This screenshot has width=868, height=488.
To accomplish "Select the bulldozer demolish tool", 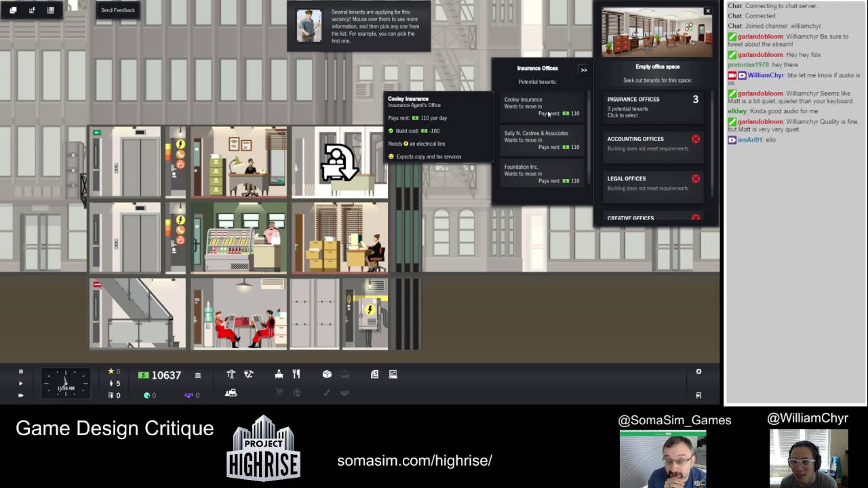I will 231,392.
